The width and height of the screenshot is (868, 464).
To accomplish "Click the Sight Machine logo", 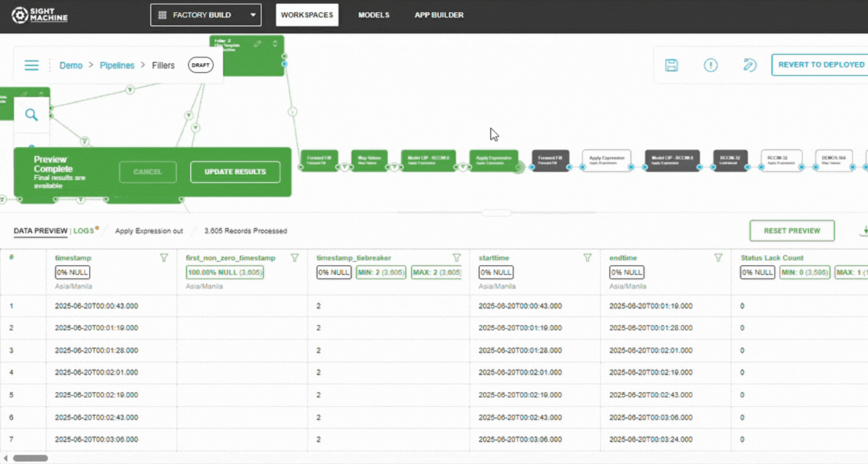I will tap(39, 15).
